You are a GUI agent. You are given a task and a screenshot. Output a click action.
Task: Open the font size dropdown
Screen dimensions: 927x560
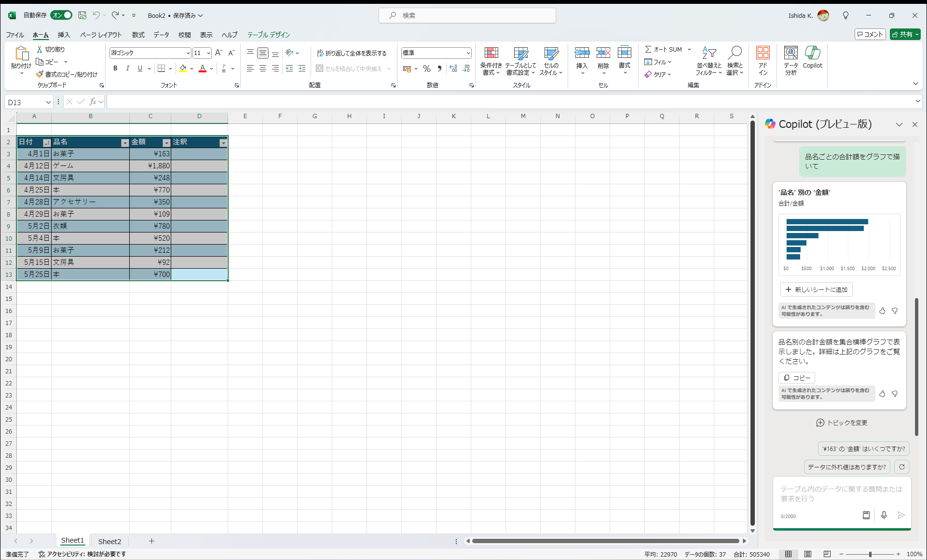click(x=208, y=53)
